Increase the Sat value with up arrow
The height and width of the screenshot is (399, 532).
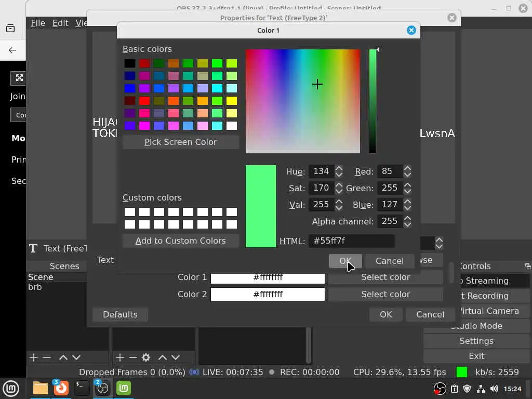[339, 185]
